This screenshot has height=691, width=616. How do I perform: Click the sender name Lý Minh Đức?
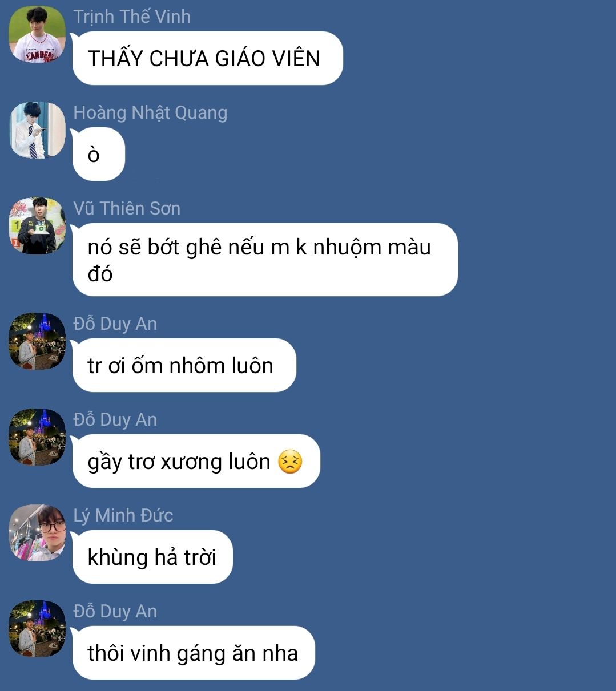click(x=123, y=515)
